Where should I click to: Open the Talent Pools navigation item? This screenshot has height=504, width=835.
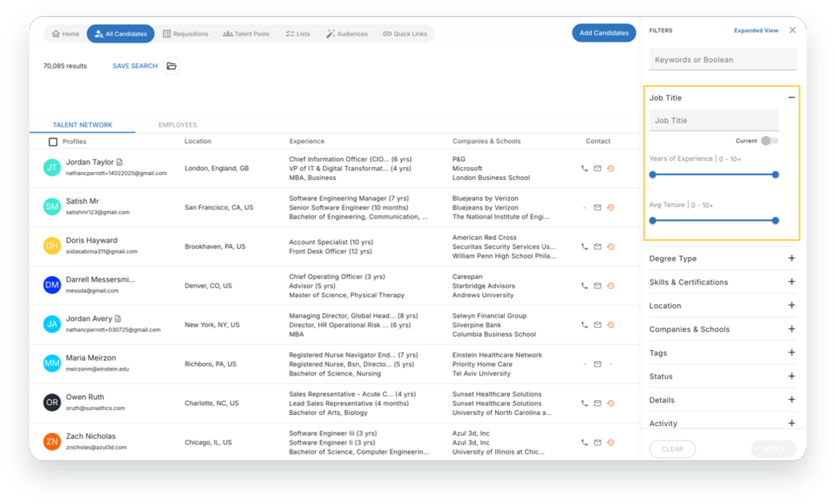tap(246, 34)
